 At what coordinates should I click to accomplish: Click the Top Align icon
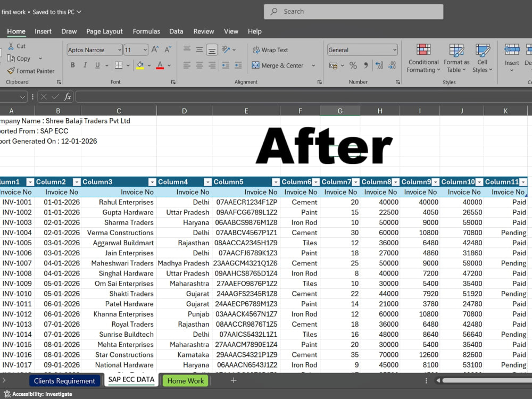187,49
